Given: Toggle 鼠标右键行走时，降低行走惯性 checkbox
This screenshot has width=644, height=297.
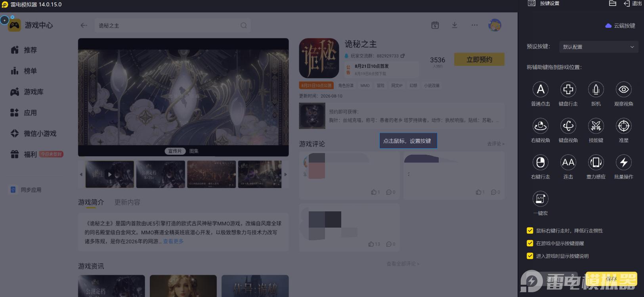Looking at the screenshot, I should pyautogui.click(x=530, y=230).
